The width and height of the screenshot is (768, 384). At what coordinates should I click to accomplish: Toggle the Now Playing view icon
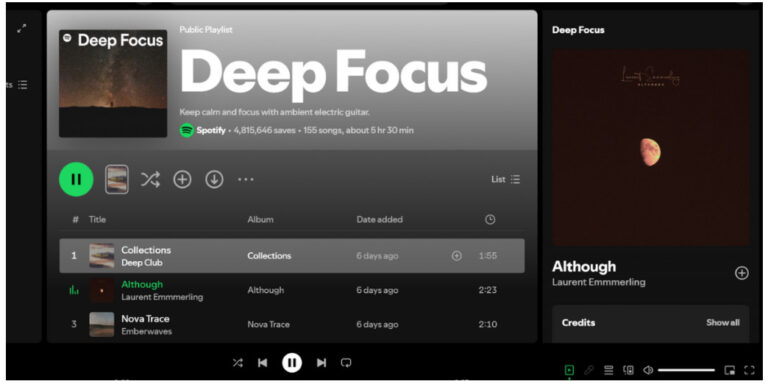569,370
